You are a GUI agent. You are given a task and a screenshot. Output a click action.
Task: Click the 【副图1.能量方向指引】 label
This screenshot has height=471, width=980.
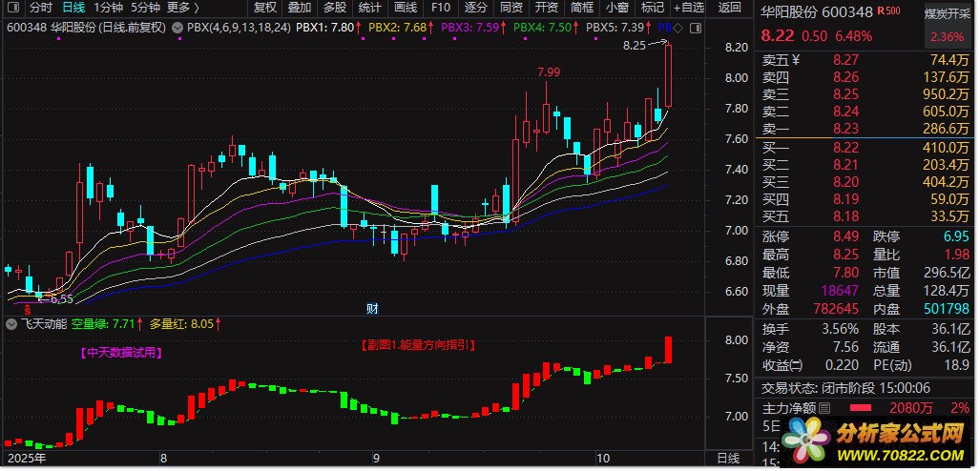[417, 345]
